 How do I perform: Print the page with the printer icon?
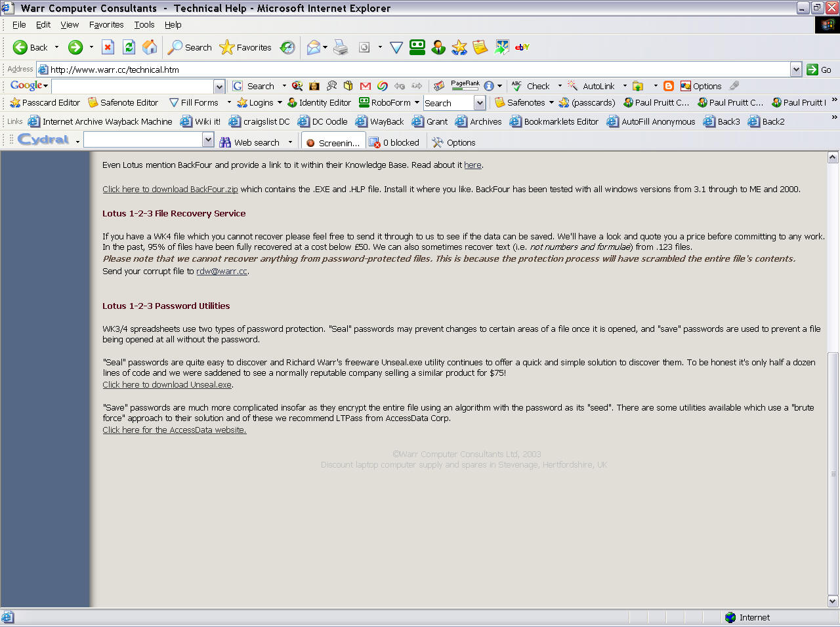point(341,47)
